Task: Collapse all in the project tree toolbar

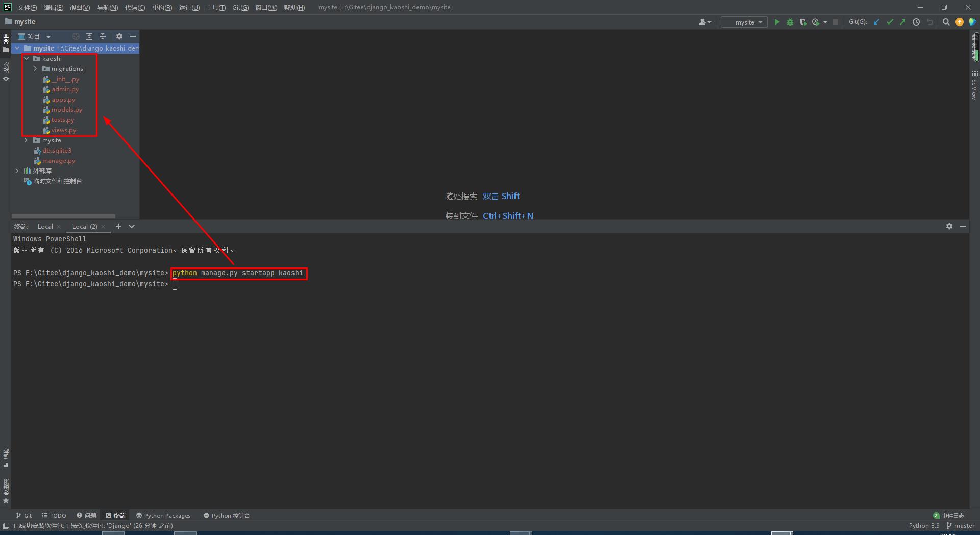Action: click(103, 36)
